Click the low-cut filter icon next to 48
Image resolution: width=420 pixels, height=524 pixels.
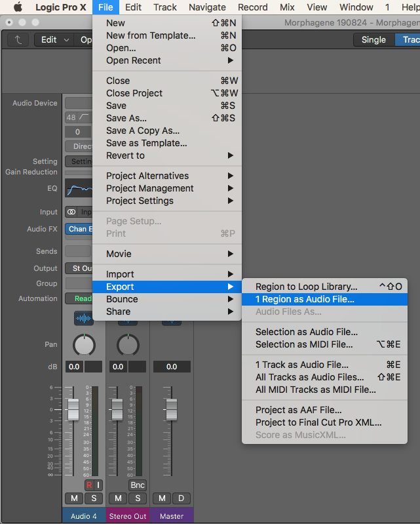[x=84, y=117]
